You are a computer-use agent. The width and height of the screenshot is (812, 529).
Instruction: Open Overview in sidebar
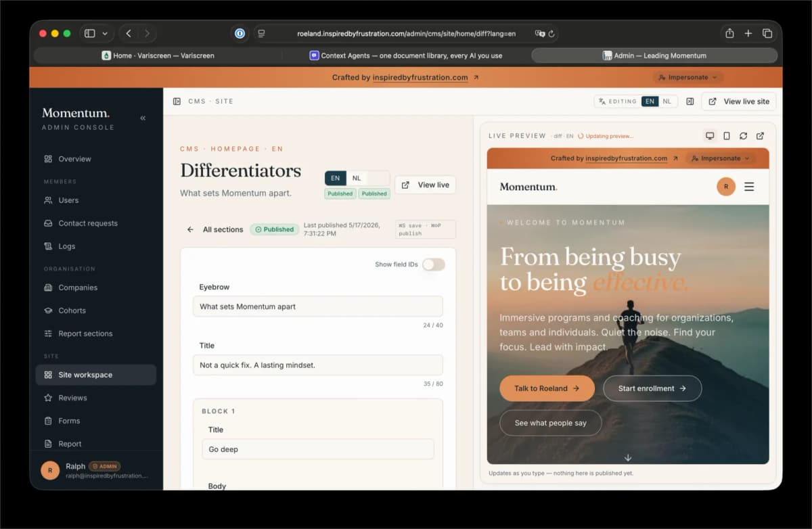96,159
